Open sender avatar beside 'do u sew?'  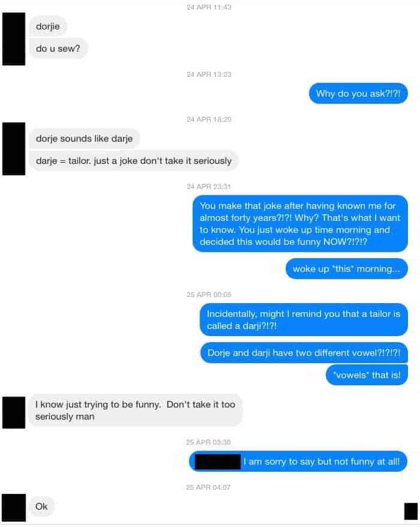pos(14,39)
